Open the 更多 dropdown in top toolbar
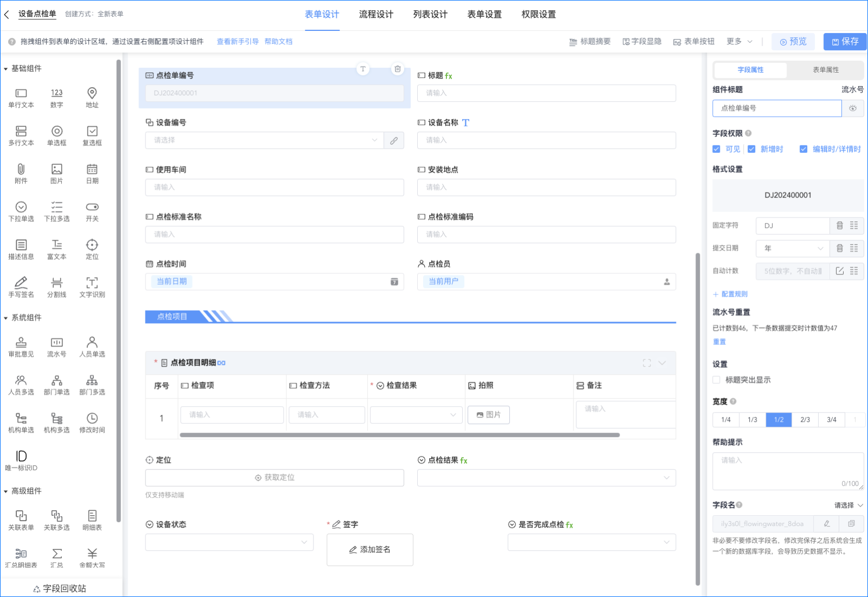Image resolution: width=868 pixels, height=597 pixels. pos(738,41)
